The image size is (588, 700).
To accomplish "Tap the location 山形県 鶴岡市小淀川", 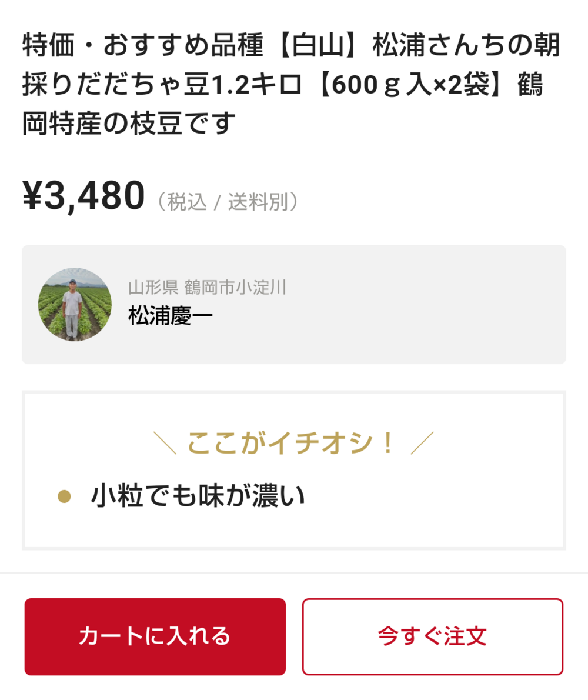I will (x=207, y=288).
